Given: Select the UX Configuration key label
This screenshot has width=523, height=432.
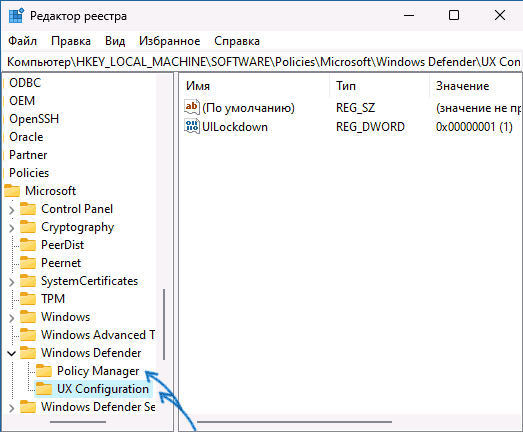Looking at the screenshot, I should click(x=103, y=389).
